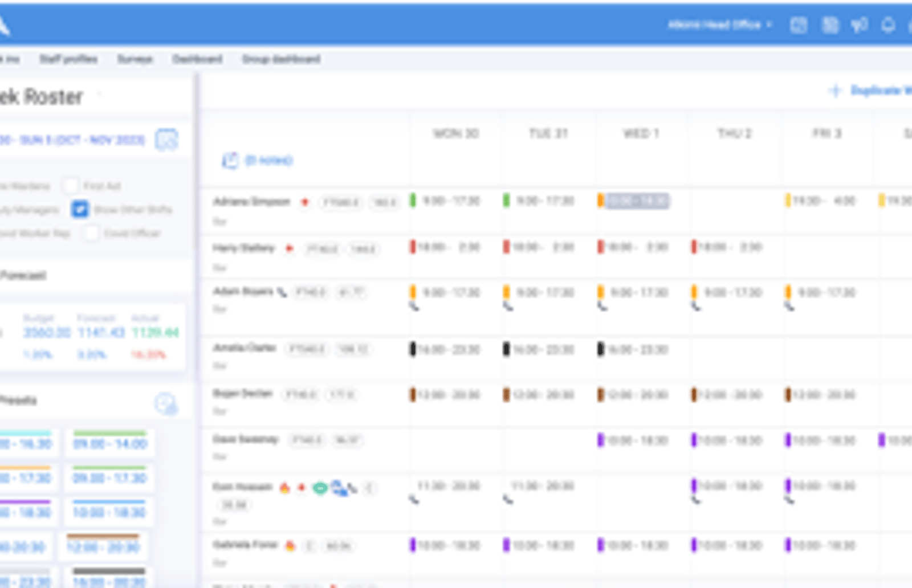Open the Staff profiles tab
This screenshot has width=912, height=588.
(68, 59)
